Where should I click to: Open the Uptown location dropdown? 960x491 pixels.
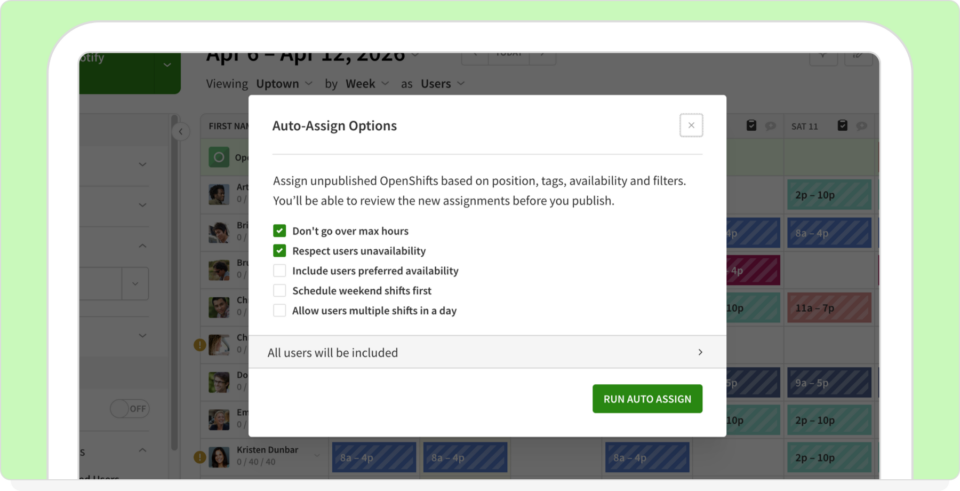[284, 84]
